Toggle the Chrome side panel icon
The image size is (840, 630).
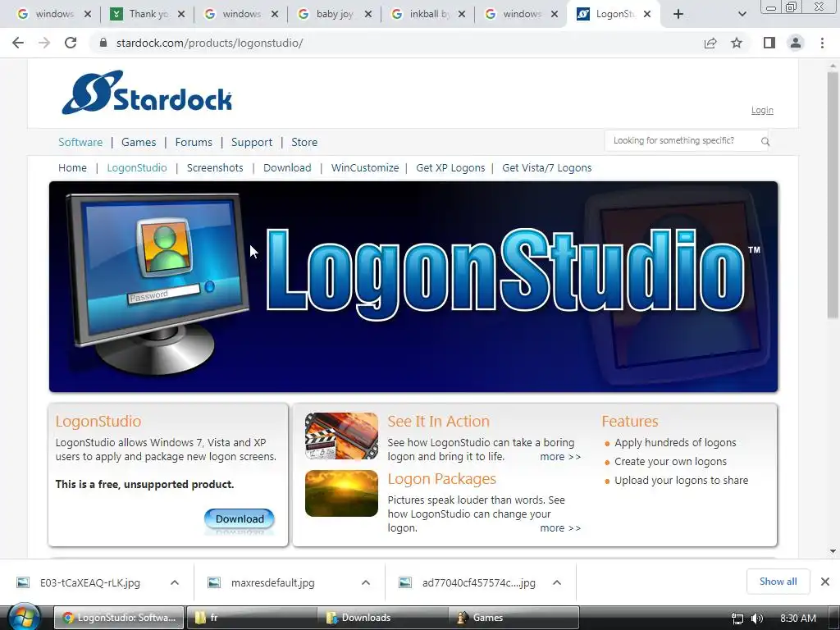769,43
